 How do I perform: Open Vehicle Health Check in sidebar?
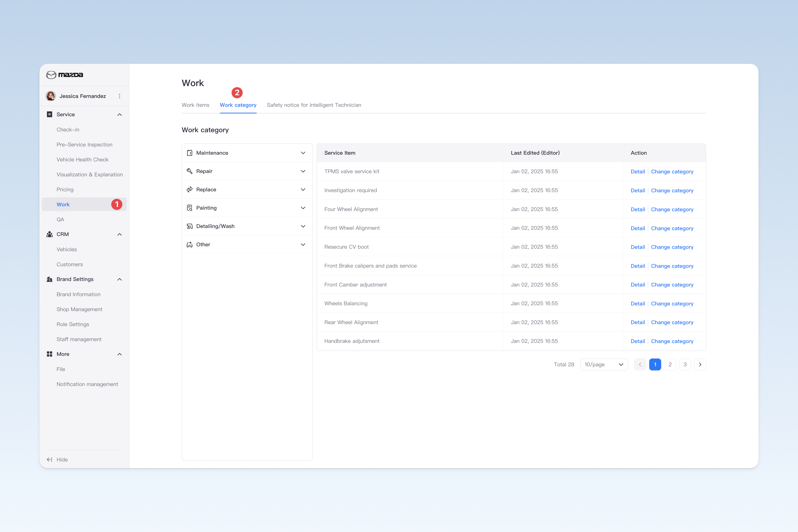pos(82,159)
